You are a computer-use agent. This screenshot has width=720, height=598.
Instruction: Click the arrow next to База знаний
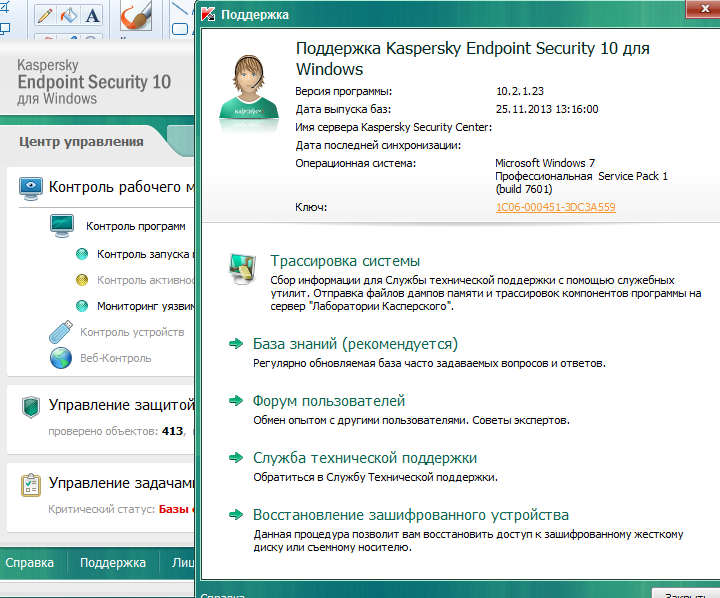click(236, 344)
